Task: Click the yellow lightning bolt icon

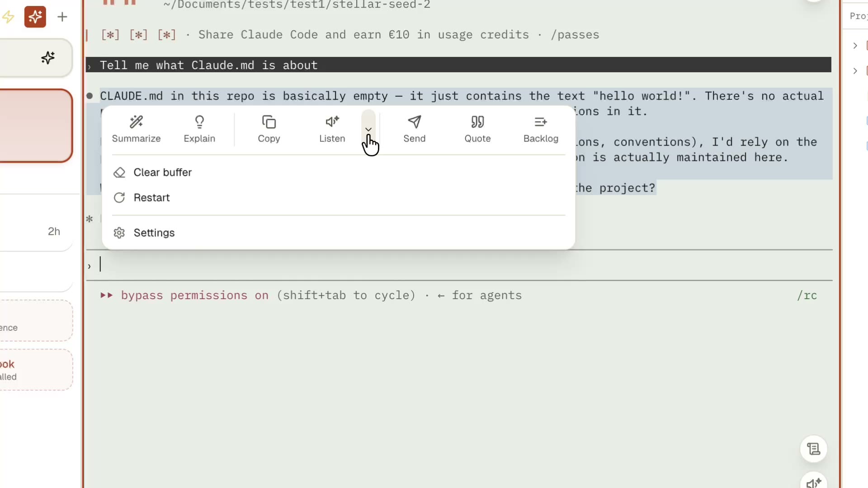Action: coord(8,17)
